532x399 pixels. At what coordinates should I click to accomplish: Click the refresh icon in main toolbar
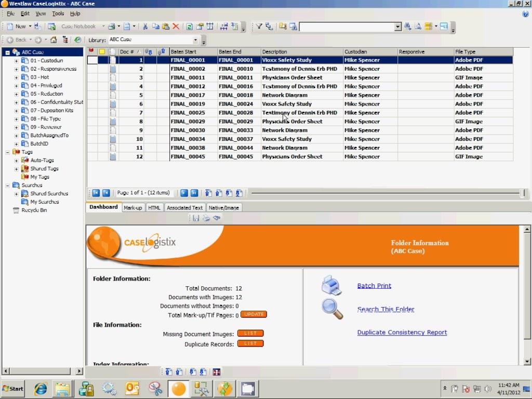(190, 26)
